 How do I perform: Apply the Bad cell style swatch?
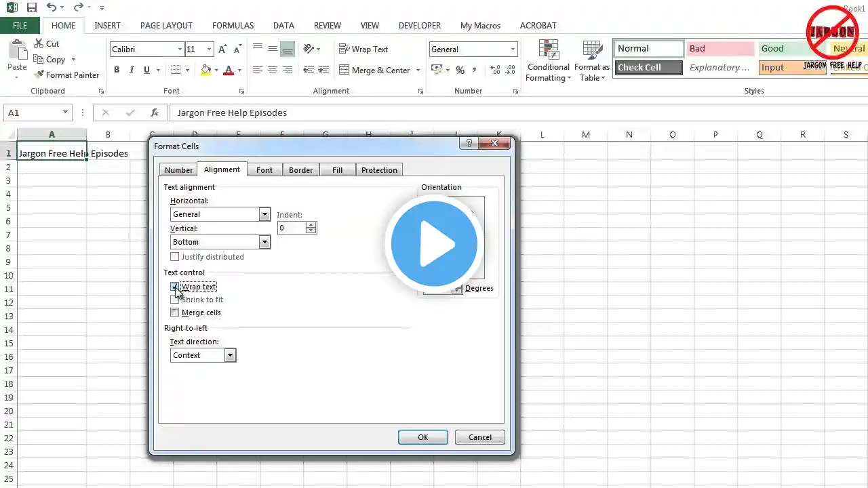[x=719, y=49]
